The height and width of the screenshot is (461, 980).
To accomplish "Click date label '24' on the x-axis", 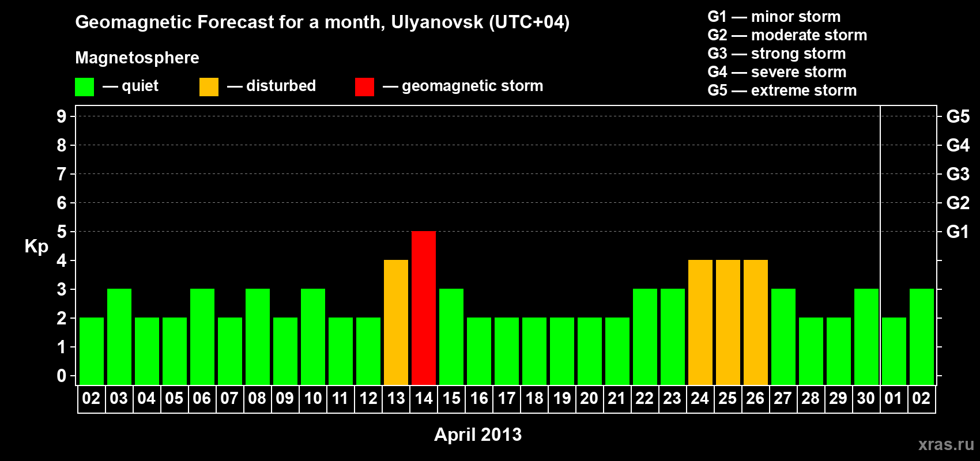I will [700, 398].
